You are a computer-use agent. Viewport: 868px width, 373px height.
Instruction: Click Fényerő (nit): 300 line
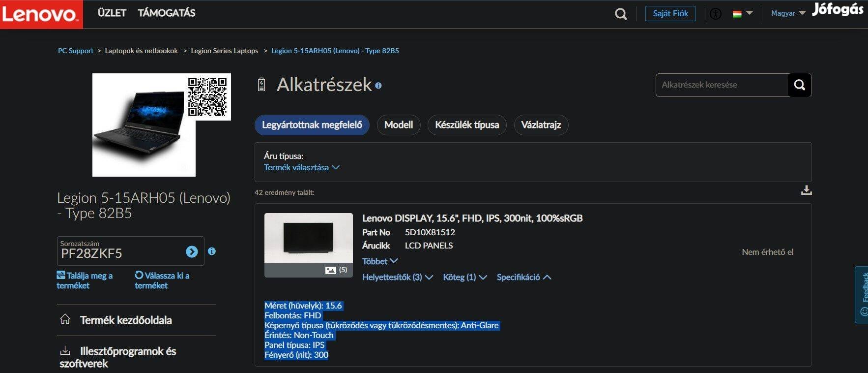[x=296, y=355]
